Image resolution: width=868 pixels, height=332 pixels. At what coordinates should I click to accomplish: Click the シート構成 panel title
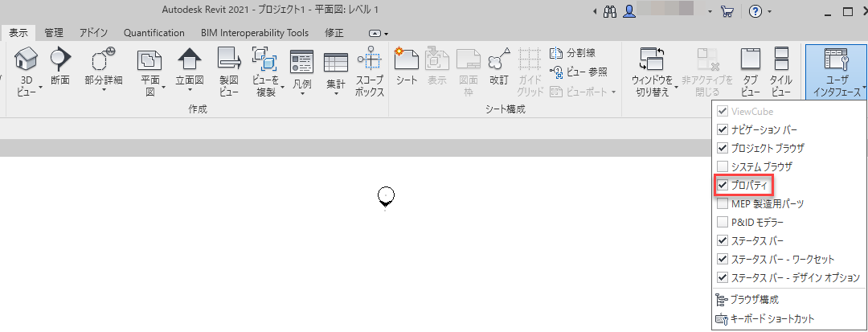[x=505, y=109]
